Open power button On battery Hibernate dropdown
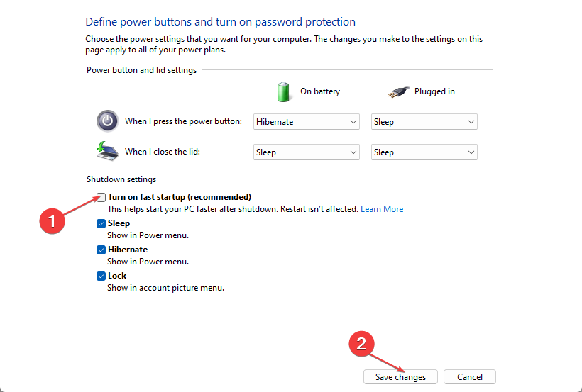Viewport: 582px width, 392px height. [306, 122]
